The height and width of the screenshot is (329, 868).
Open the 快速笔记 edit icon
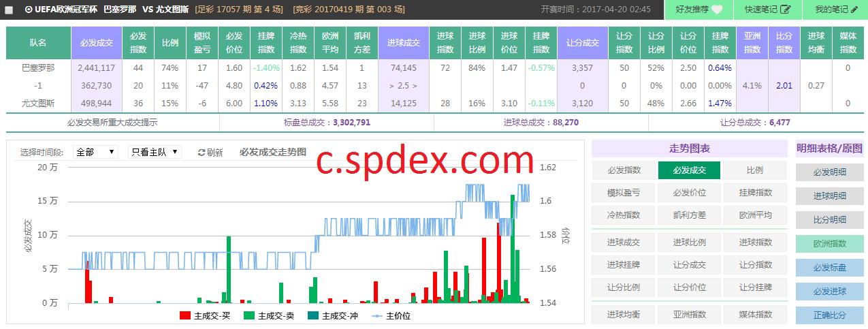click(x=785, y=10)
